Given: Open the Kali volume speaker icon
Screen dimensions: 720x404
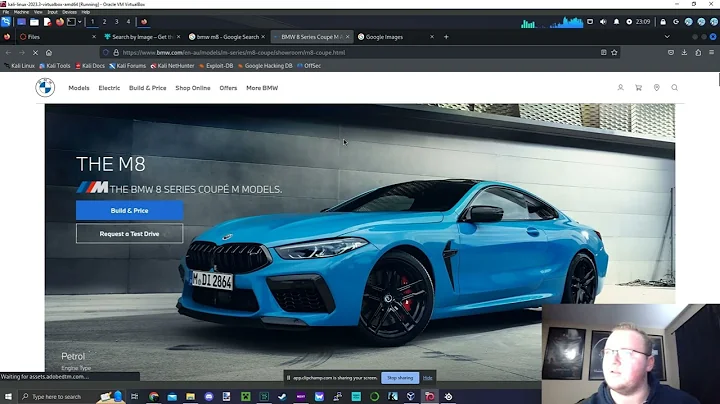Looking at the screenshot, I should [603, 22].
